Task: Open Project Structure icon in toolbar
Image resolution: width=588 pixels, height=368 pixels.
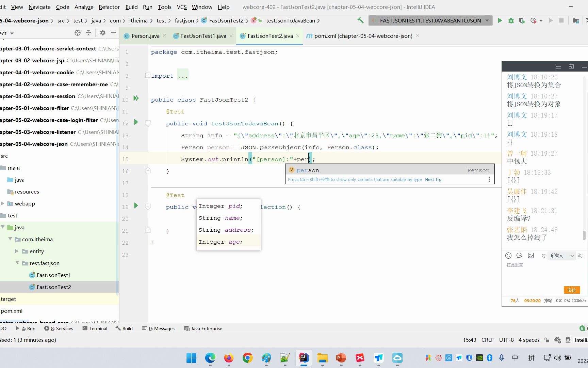Action: coord(576,20)
